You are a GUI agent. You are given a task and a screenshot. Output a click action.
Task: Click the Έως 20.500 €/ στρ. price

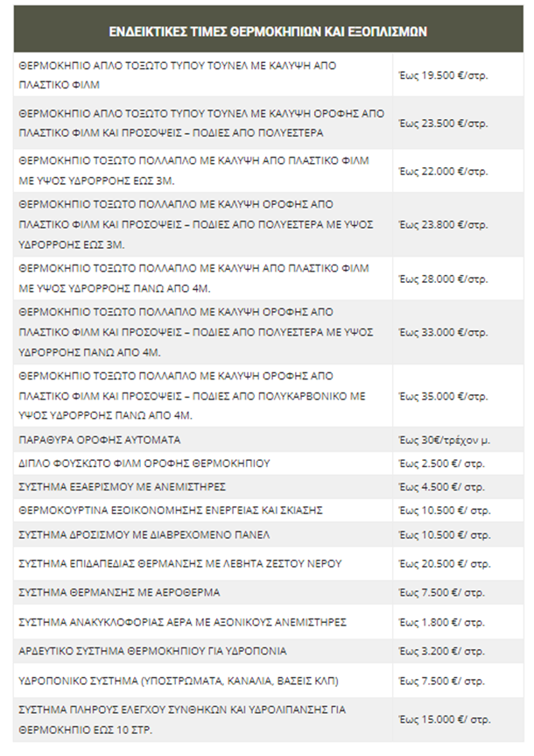pyautogui.click(x=444, y=563)
